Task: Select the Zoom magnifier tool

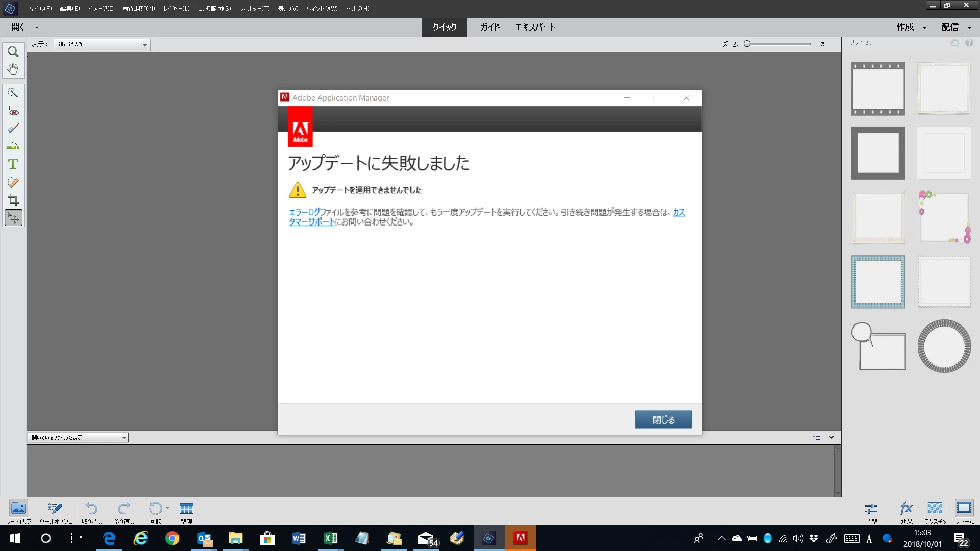Action: [x=13, y=52]
